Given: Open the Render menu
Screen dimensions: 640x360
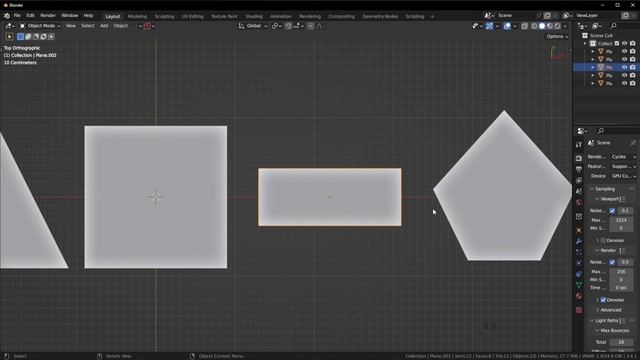Looking at the screenshot, I should coord(48,16).
